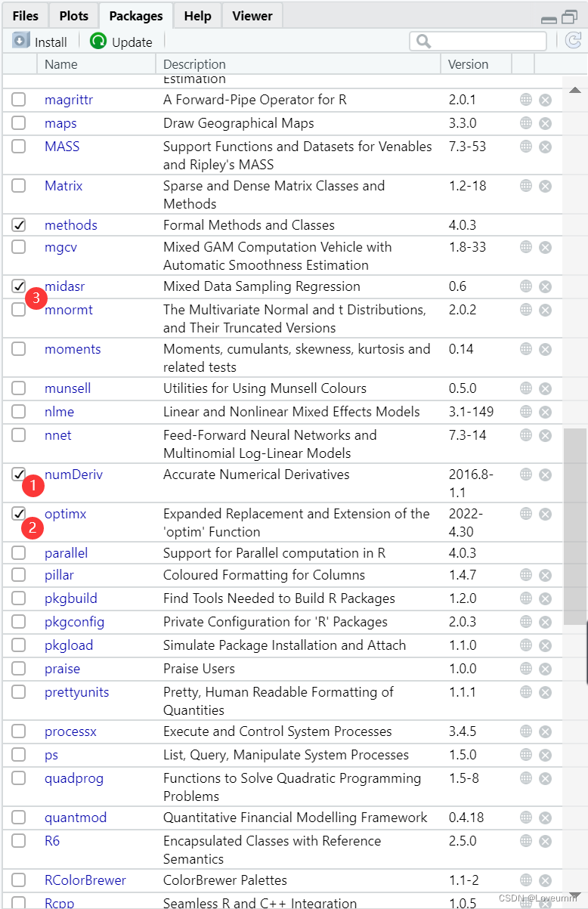Uncheck the methods package checkbox

coord(19,225)
